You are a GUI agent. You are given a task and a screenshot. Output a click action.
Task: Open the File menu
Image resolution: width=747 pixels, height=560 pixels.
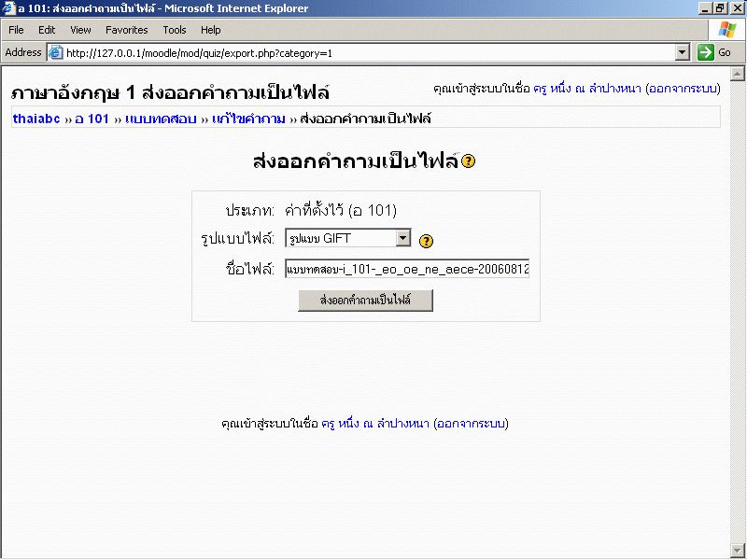[x=16, y=30]
